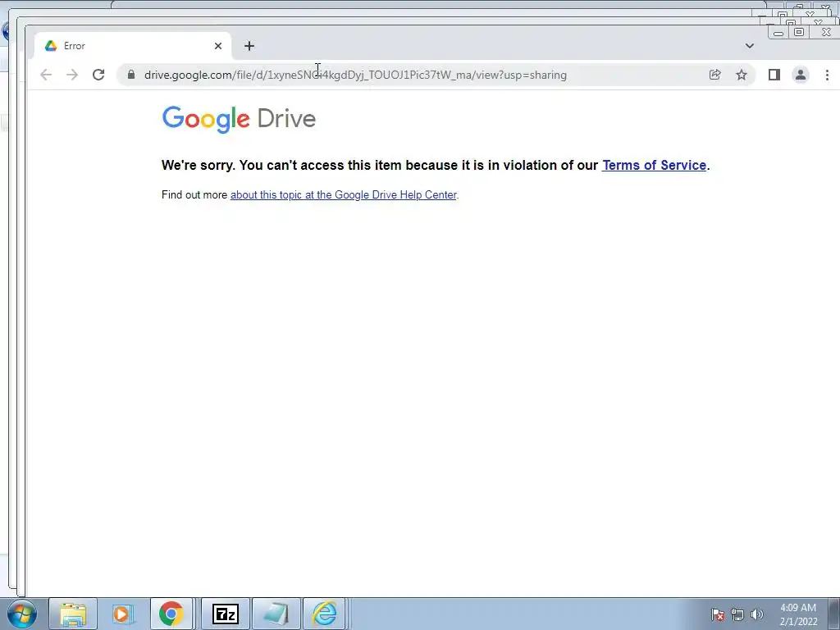Click the Google Drive logo
Image resolution: width=840 pixels, height=630 pixels.
[x=239, y=119]
